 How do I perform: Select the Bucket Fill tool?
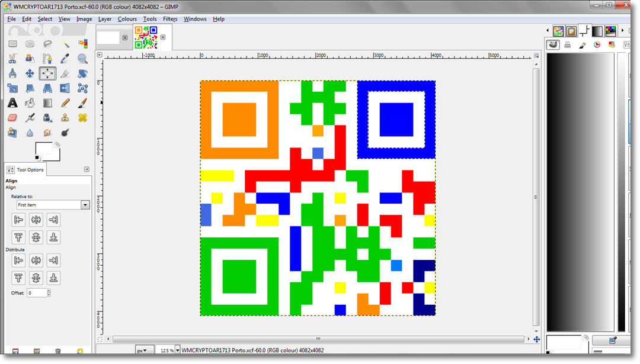click(30, 103)
